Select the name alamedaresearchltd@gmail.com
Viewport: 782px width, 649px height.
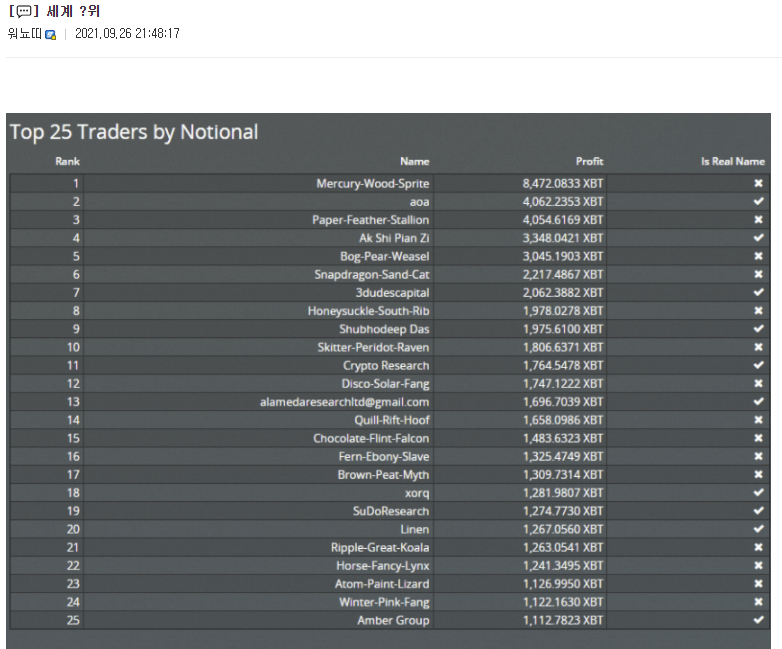tap(345, 402)
